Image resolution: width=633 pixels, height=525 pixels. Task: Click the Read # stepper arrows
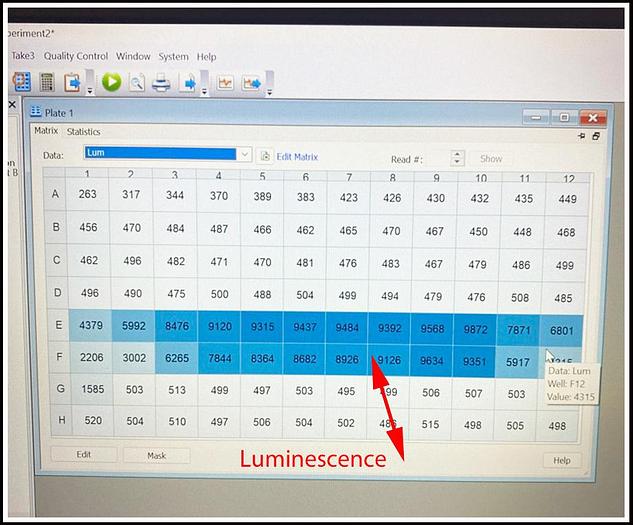[457, 158]
